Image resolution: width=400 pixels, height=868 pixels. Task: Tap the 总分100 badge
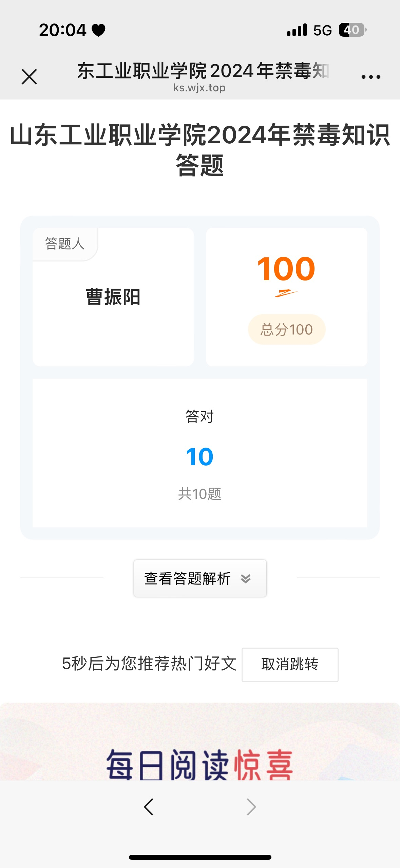click(287, 330)
